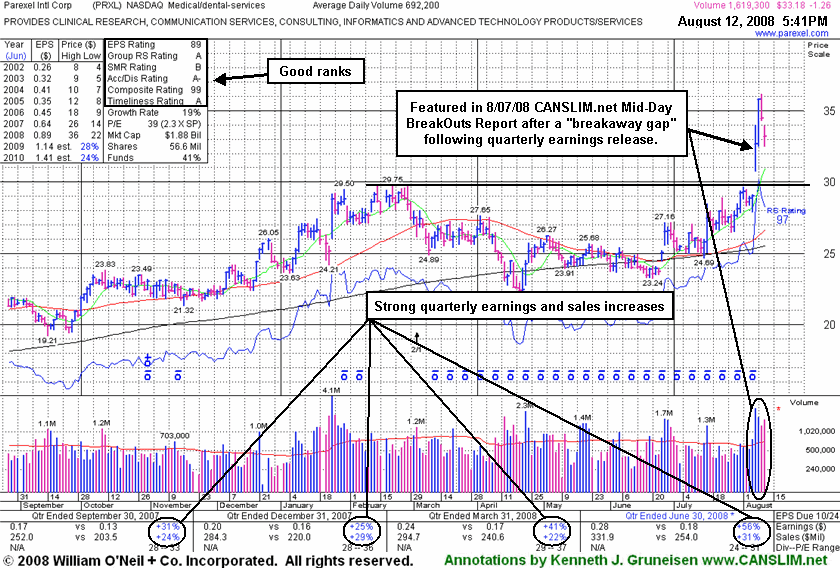Screen dimensions: 840x570
Task: Click the 331.9 sales figure for June quarter
Action: (x=601, y=537)
